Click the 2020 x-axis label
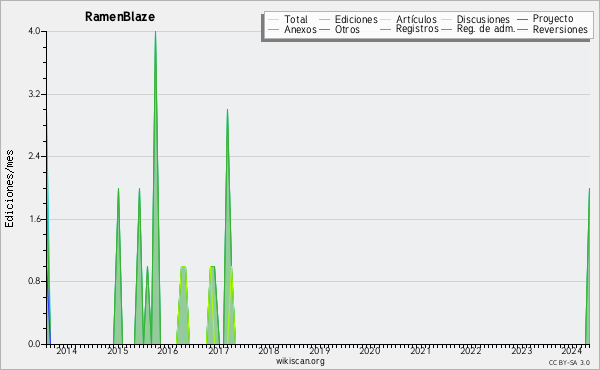Screen dimensions: 600x370 [370, 351]
